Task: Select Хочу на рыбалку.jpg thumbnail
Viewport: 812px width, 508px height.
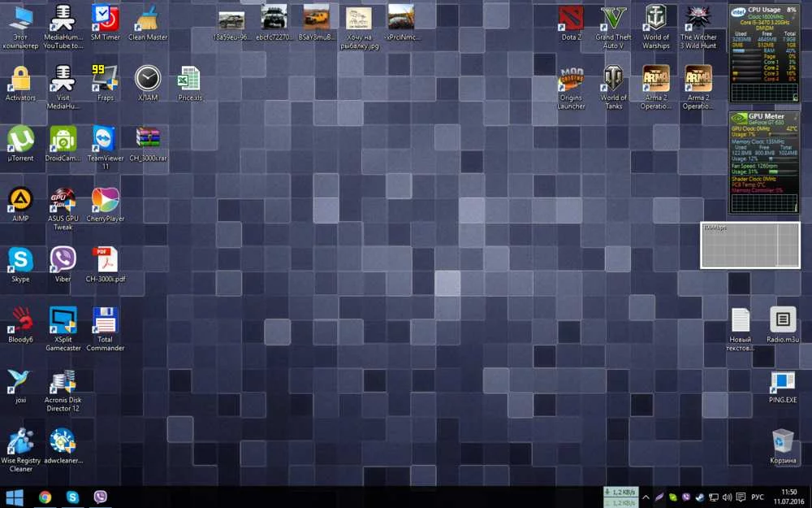Action: click(x=359, y=27)
